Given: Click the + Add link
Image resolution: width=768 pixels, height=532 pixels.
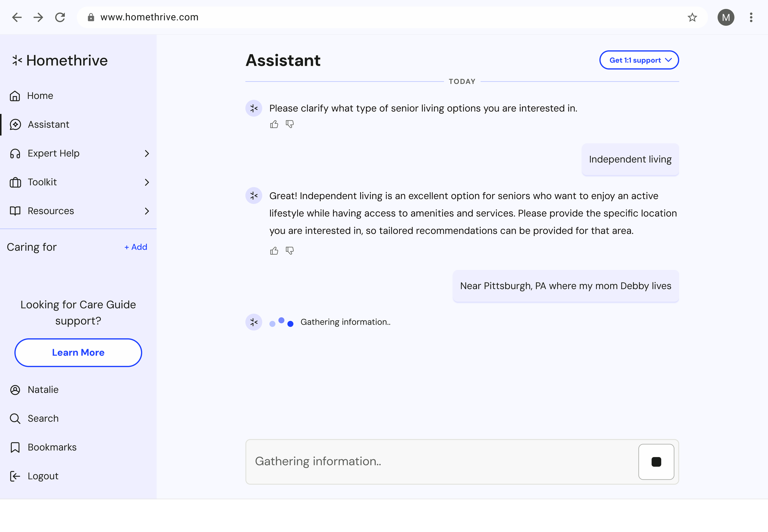Looking at the screenshot, I should point(136,247).
